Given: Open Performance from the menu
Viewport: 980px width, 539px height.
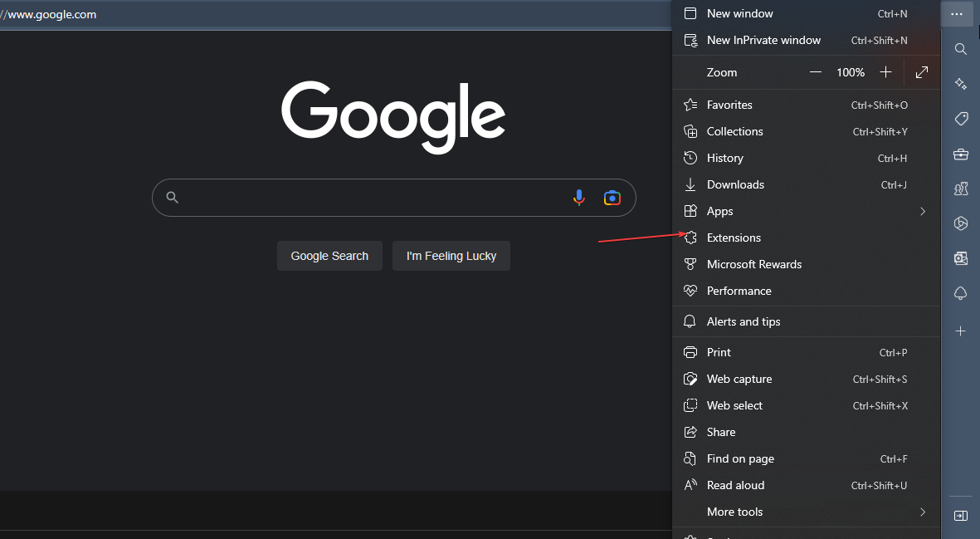Looking at the screenshot, I should click(x=807, y=291).
